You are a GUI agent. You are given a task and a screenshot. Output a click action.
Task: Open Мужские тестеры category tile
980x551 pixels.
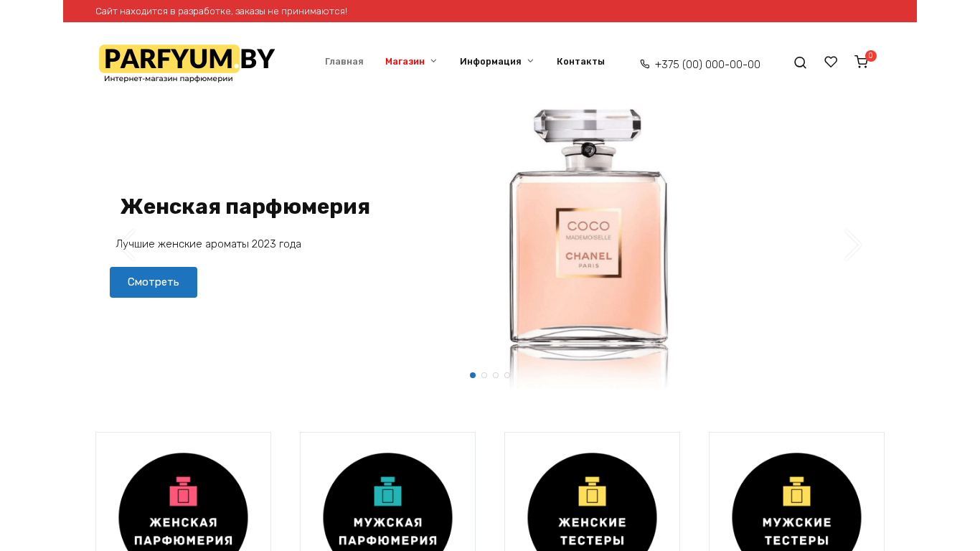coord(796,491)
